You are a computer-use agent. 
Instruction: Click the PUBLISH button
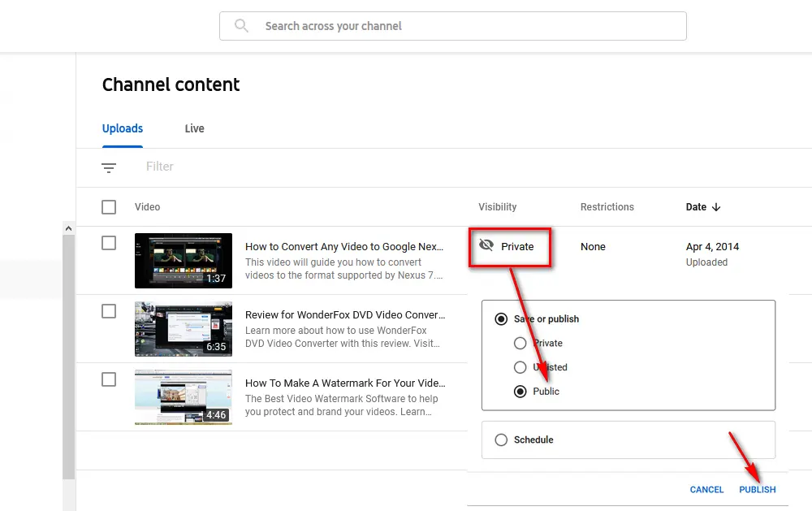coord(757,489)
